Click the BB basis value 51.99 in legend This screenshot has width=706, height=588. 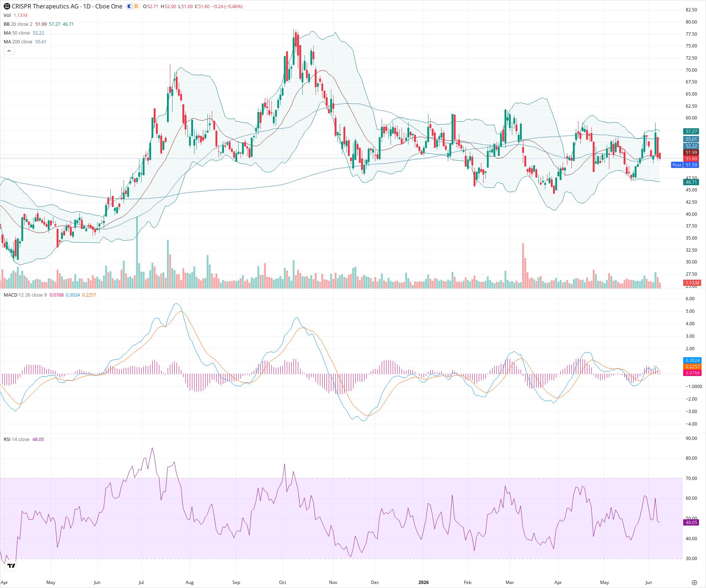(x=41, y=24)
